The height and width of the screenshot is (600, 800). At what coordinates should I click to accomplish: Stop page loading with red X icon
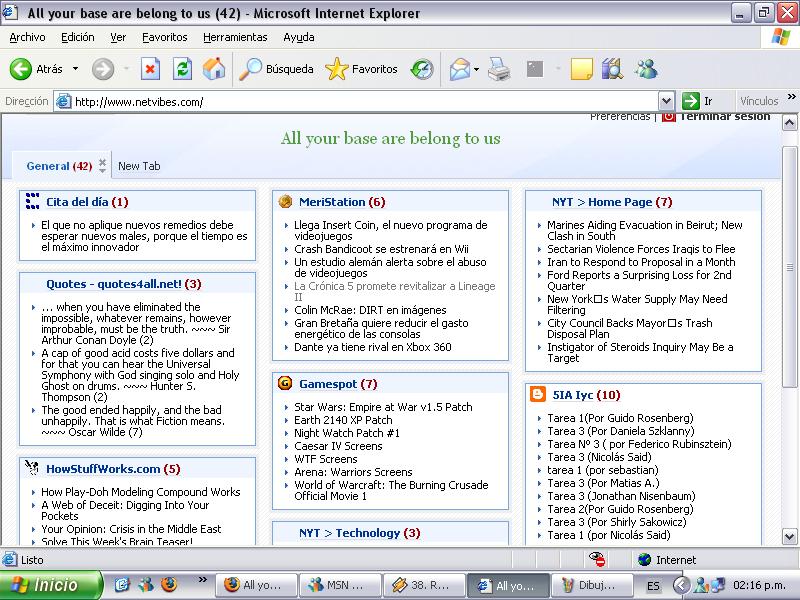click(x=150, y=69)
